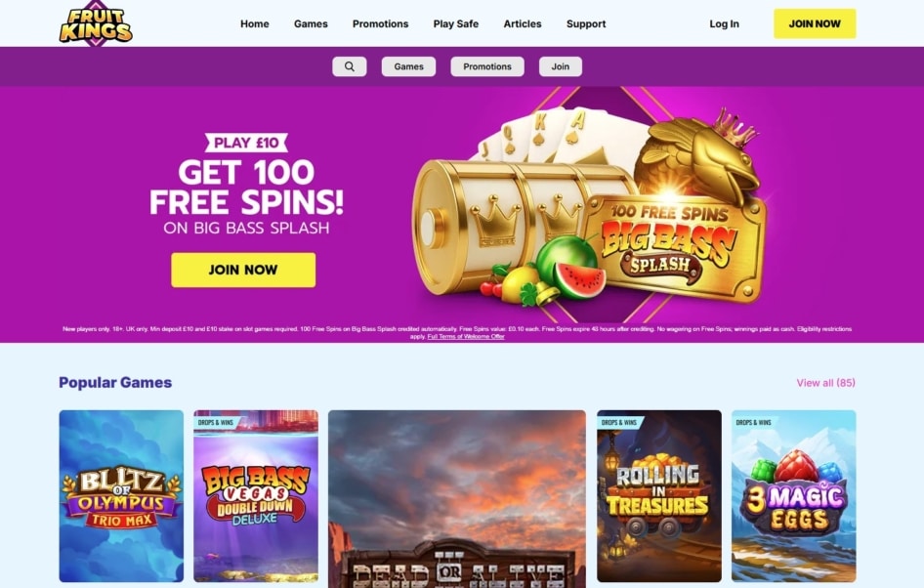Select the Games pill in purple bar
The image size is (924, 588).
[x=408, y=66]
